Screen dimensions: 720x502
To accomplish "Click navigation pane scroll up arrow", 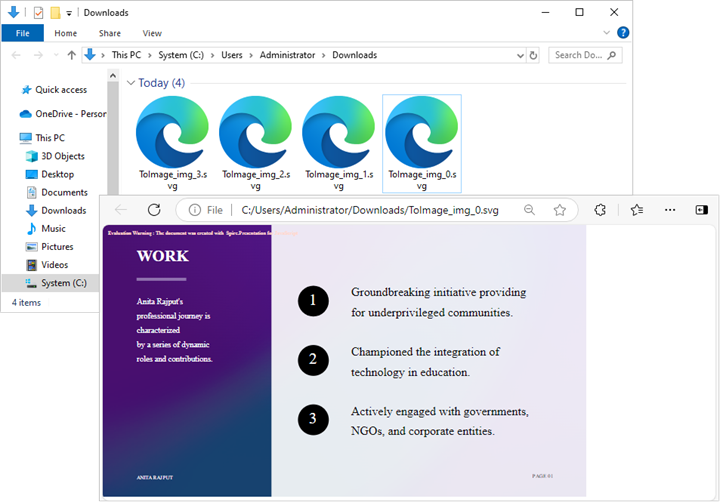I will point(113,76).
